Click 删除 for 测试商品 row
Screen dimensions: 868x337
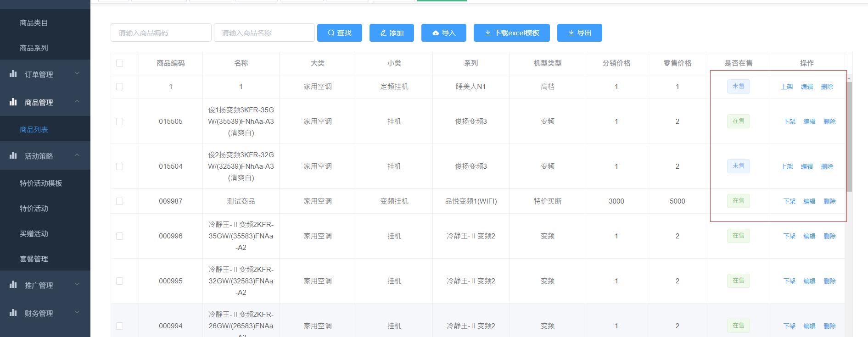829,201
